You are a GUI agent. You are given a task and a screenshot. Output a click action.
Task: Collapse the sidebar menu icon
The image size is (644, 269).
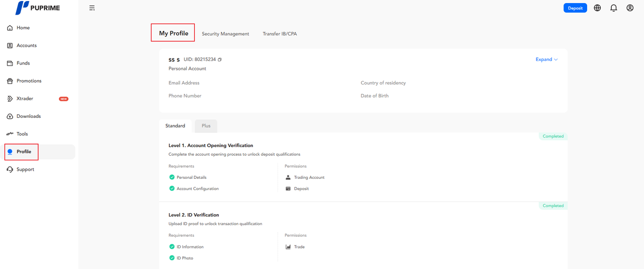[92, 8]
